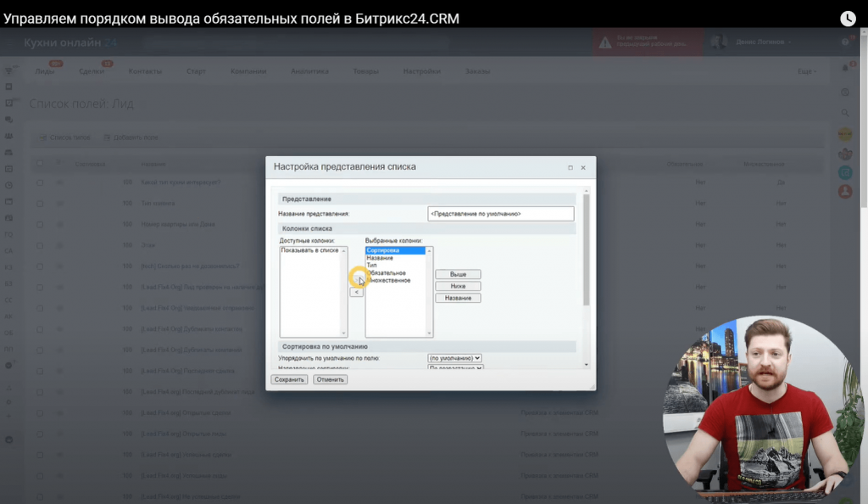Open the Контакты tab
Image resolution: width=868 pixels, height=504 pixels.
coord(145,71)
